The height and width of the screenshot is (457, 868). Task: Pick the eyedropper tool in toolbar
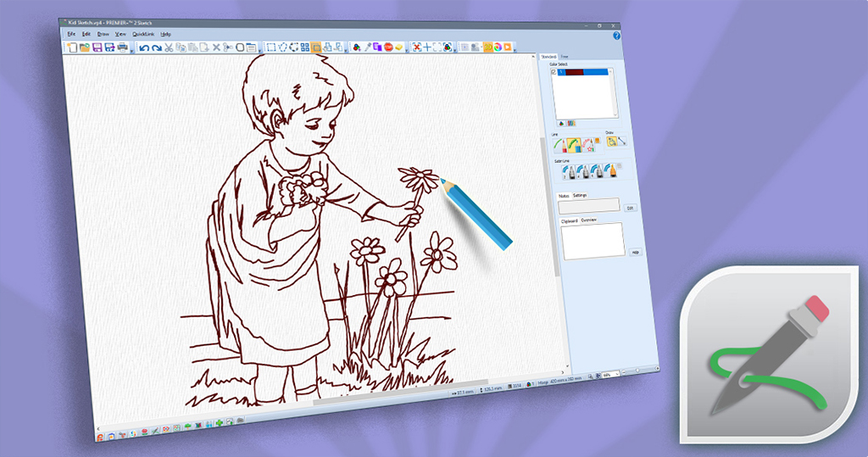point(368,47)
